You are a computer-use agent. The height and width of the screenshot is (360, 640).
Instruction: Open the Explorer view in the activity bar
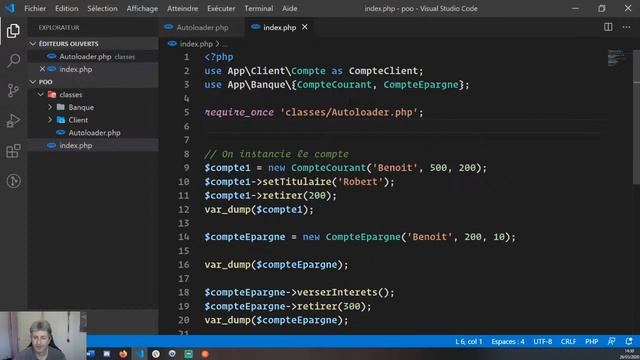13,31
